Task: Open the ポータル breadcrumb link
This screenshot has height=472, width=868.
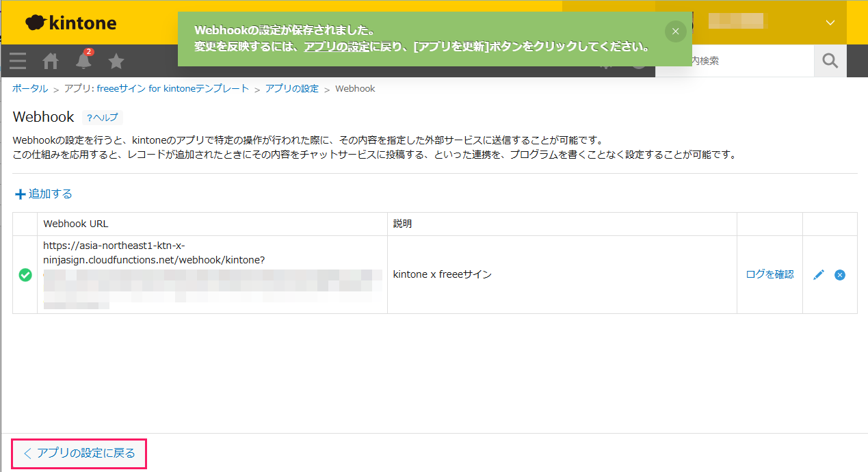Action: point(30,88)
